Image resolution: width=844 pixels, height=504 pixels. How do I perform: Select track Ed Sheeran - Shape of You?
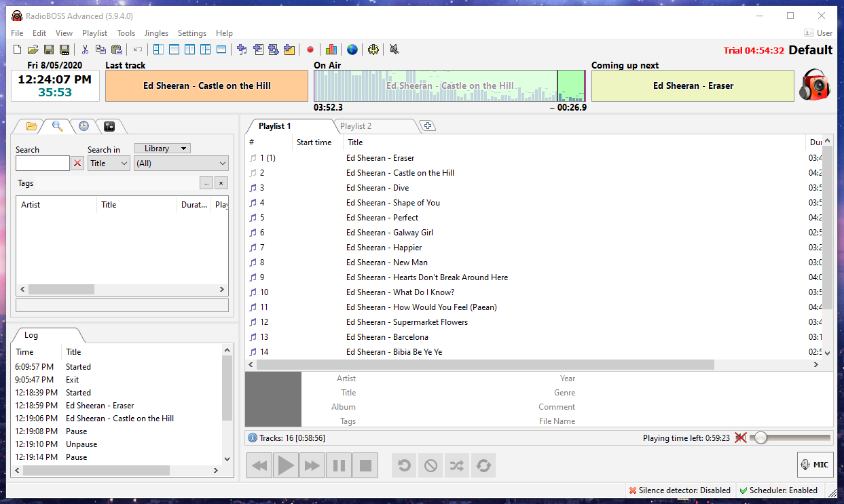click(x=392, y=203)
